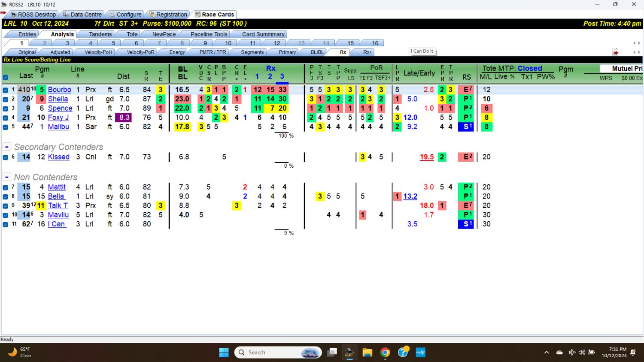Uncheck the checkbox for Spence row
Viewport: 644px width, 362px height.
[6, 109]
